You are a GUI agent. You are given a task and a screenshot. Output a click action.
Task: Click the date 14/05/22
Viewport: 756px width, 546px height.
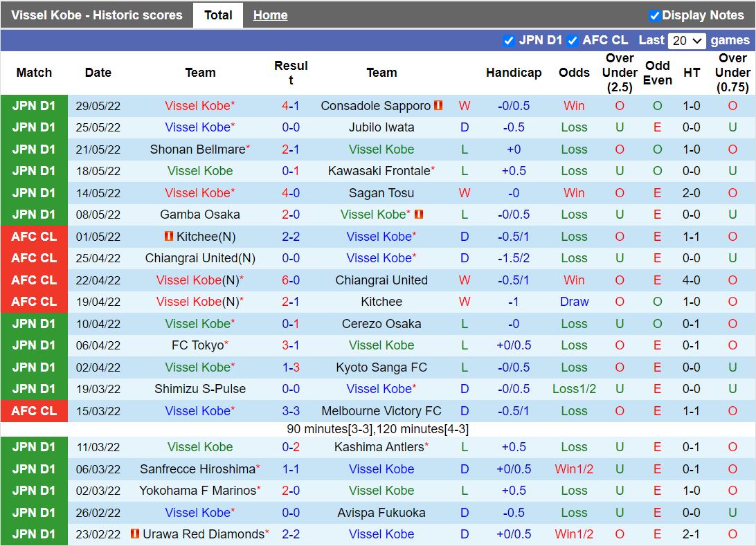click(98, 193)
